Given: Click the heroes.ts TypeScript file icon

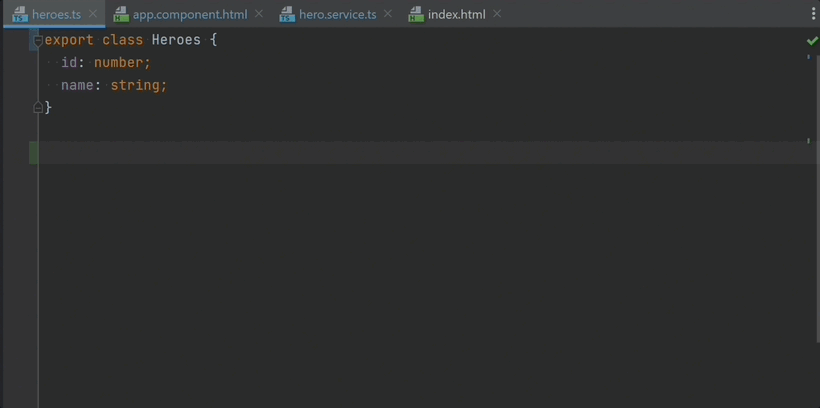Looking at the screenshot, I should [20, 15].
